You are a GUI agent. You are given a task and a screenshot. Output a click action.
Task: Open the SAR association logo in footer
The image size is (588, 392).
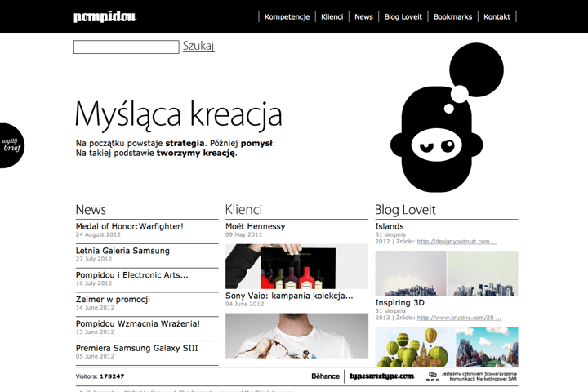(432, 376)
